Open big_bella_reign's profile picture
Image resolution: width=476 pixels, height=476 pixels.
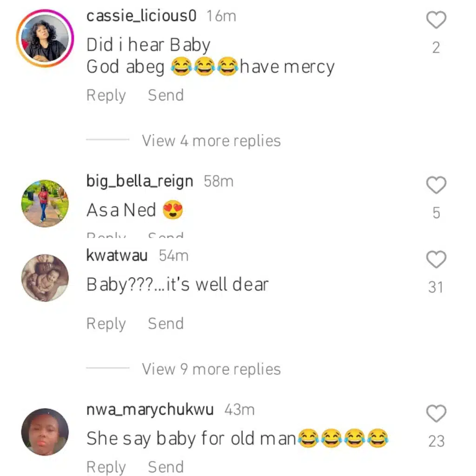(x=45, y=203)
